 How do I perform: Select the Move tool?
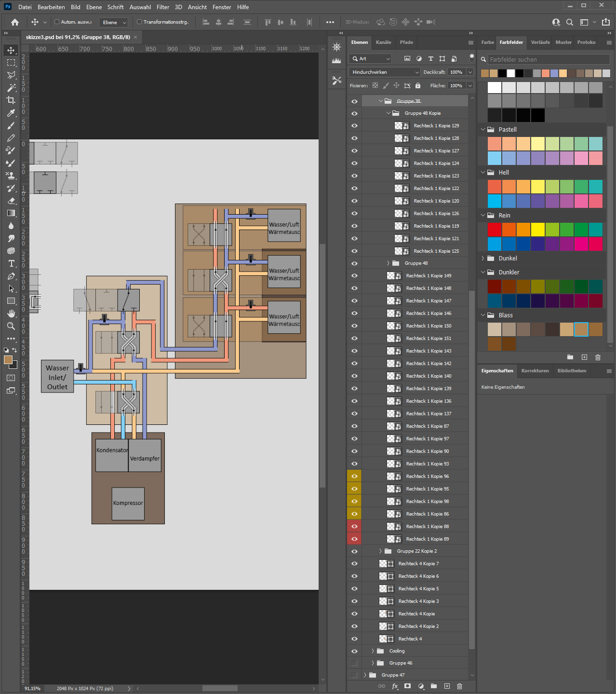click(x=11, y=50)
